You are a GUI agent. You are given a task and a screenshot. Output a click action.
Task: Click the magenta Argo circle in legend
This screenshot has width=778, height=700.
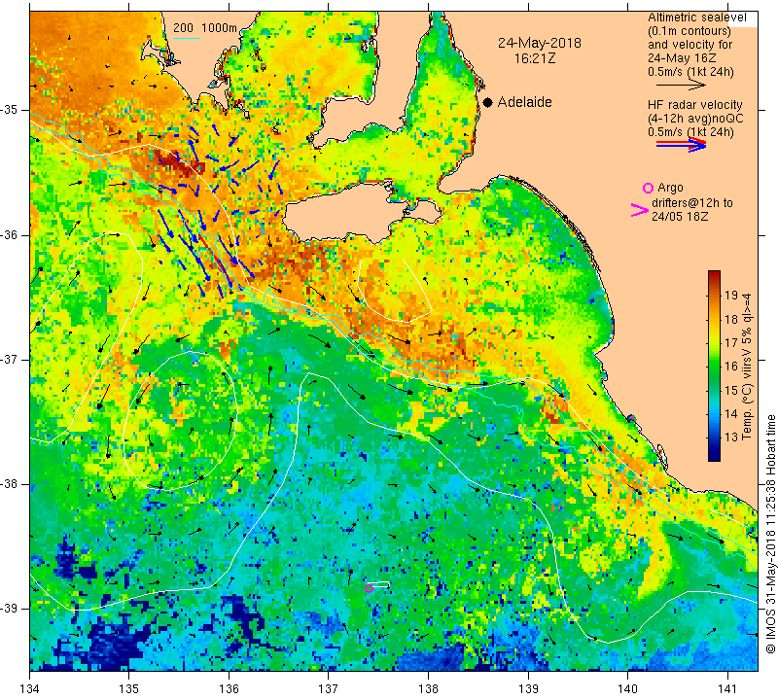pyautogui.click(x=648, y=188)
